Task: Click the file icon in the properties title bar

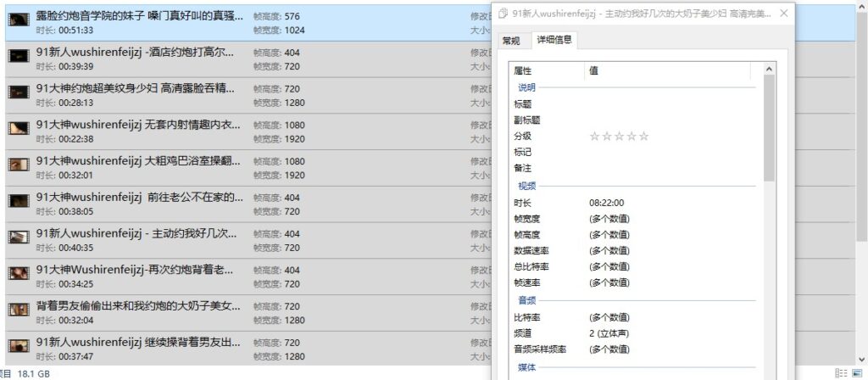Action: pyautogui.click(x=503, y=14)
